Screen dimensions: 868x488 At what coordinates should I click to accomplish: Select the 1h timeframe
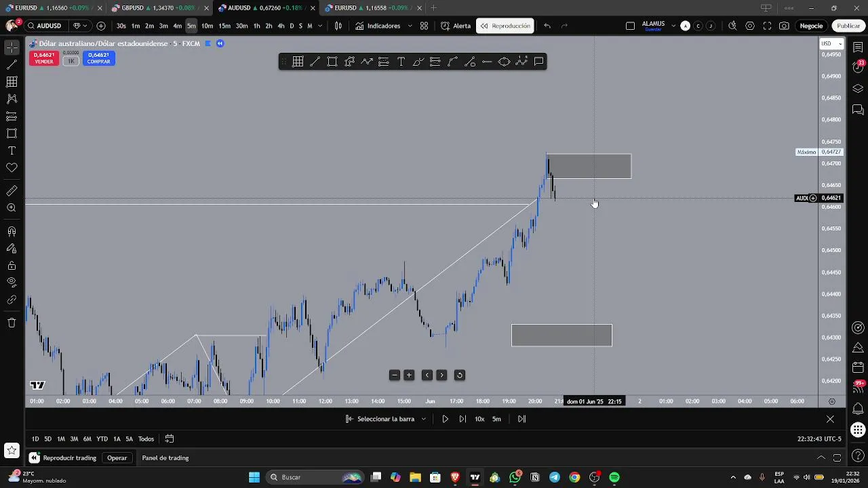tap(256, 26)
